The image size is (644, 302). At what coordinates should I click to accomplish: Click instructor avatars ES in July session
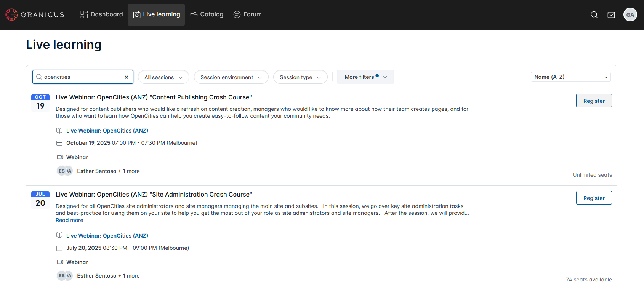coord(65,275)
